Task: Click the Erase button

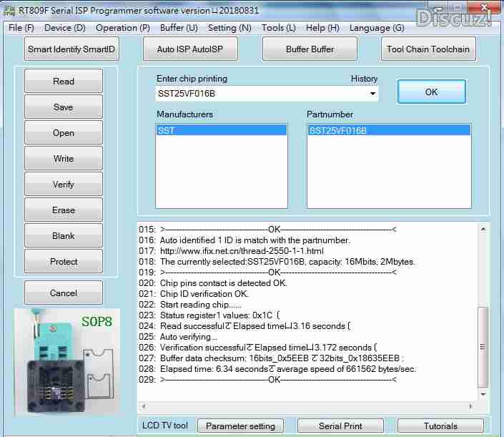Action: pos(64,210)
